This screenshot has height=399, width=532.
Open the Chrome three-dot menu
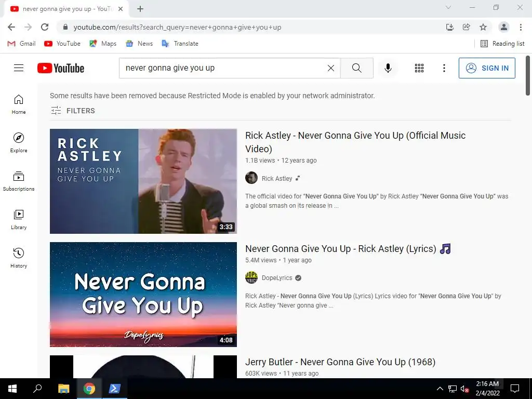click(x=521, y=27)
